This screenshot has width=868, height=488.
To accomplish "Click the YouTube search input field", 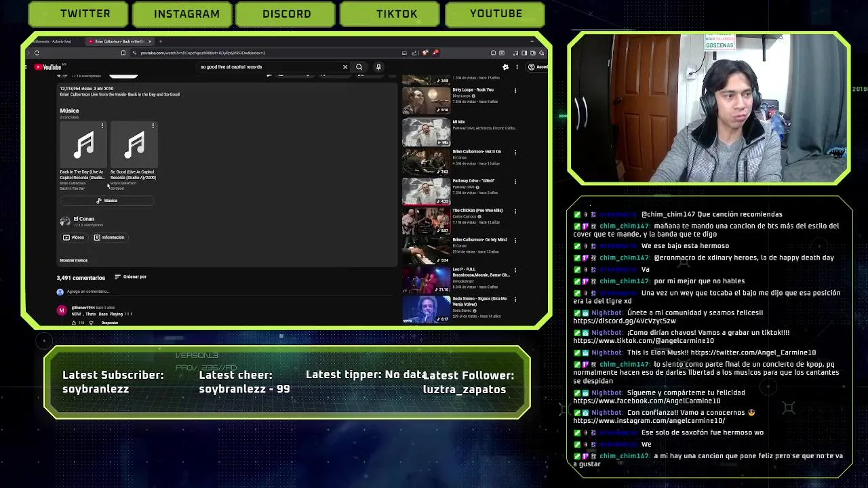I will click(x=268, y=67).
